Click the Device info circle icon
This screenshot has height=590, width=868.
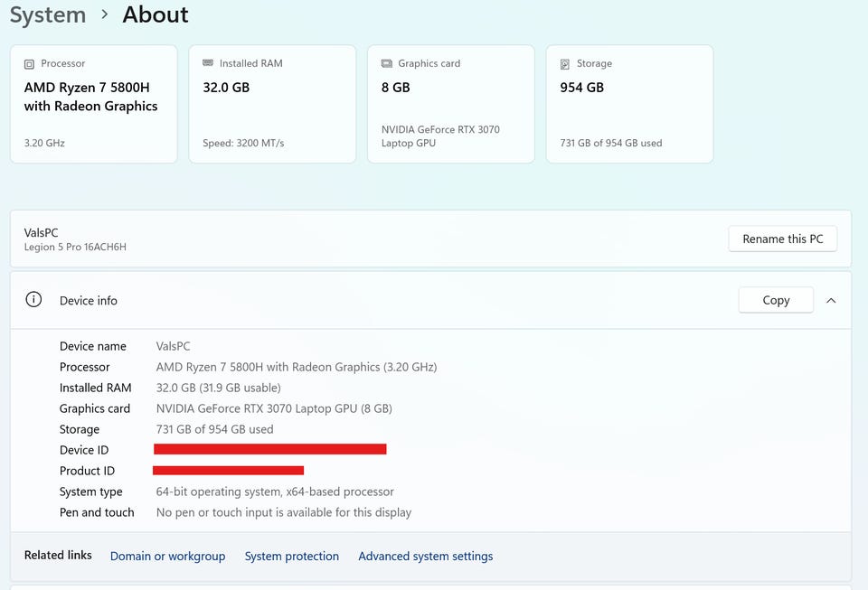[33, 300]
